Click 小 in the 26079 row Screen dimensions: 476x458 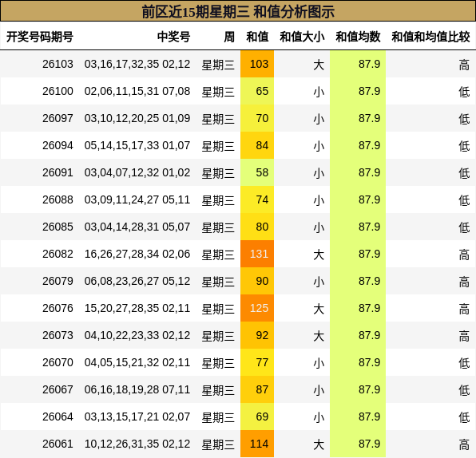coord(319,282)
